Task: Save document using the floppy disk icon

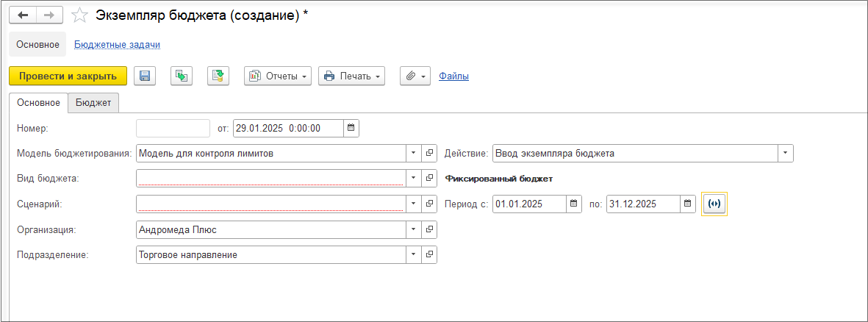Action: 145,76
